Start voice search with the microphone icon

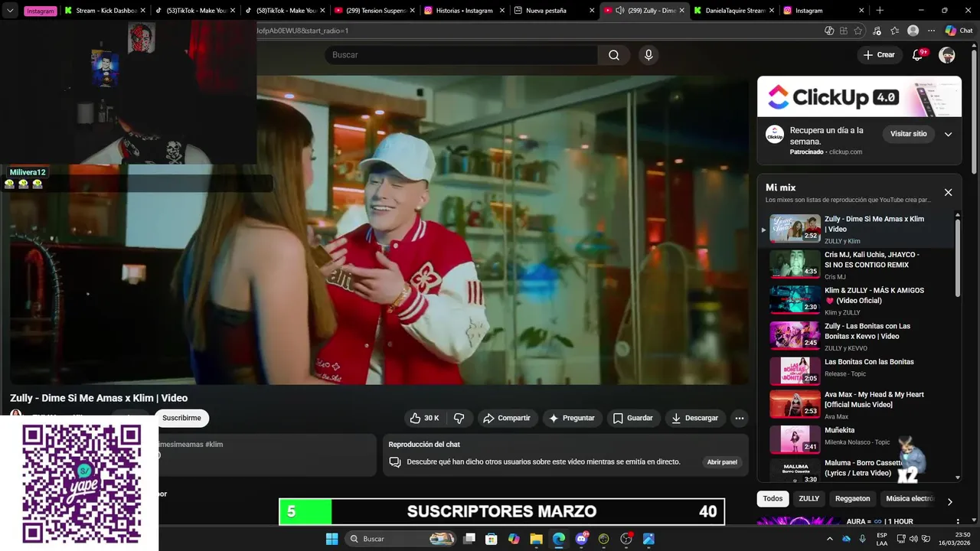(x=648, y=55)
